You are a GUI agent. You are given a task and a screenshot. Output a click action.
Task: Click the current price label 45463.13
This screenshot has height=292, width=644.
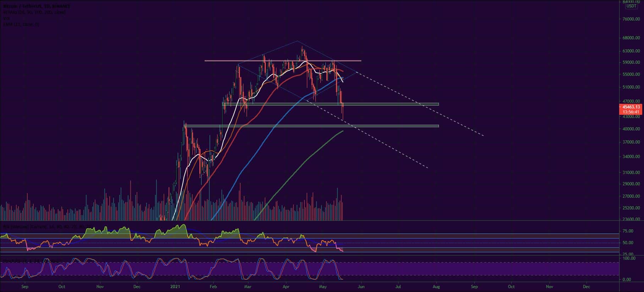pos(631,107)
